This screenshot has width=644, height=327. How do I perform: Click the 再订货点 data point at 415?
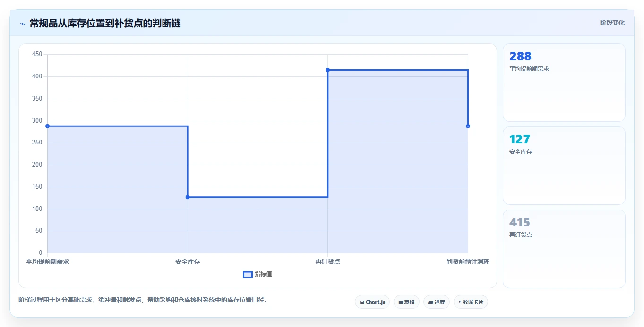(327, 70)
